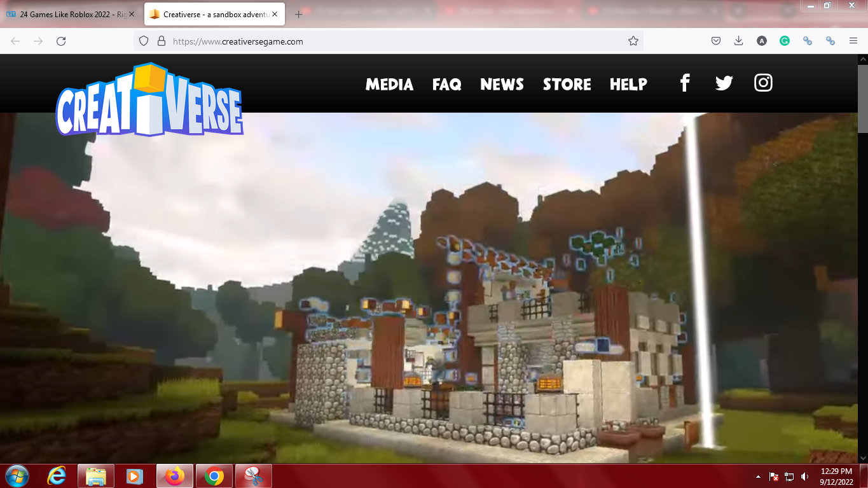
Task: Reload the current page
Action: 61,41
